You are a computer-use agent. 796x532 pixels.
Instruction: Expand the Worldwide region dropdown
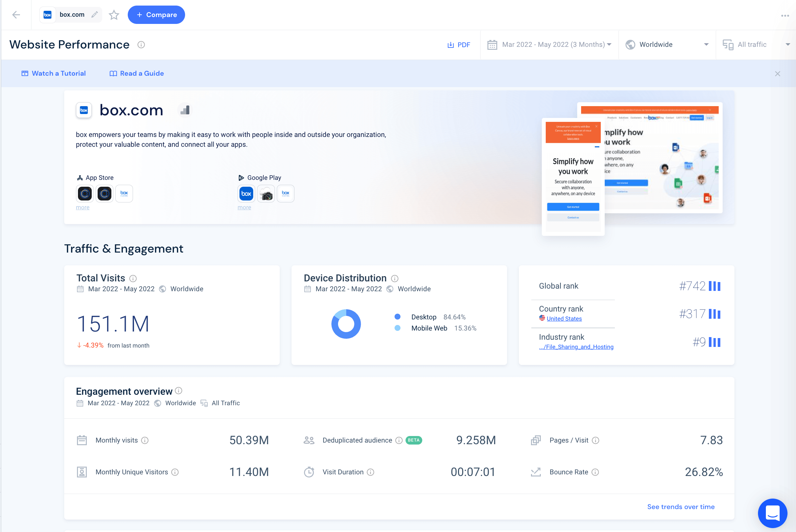pos(667,45)
